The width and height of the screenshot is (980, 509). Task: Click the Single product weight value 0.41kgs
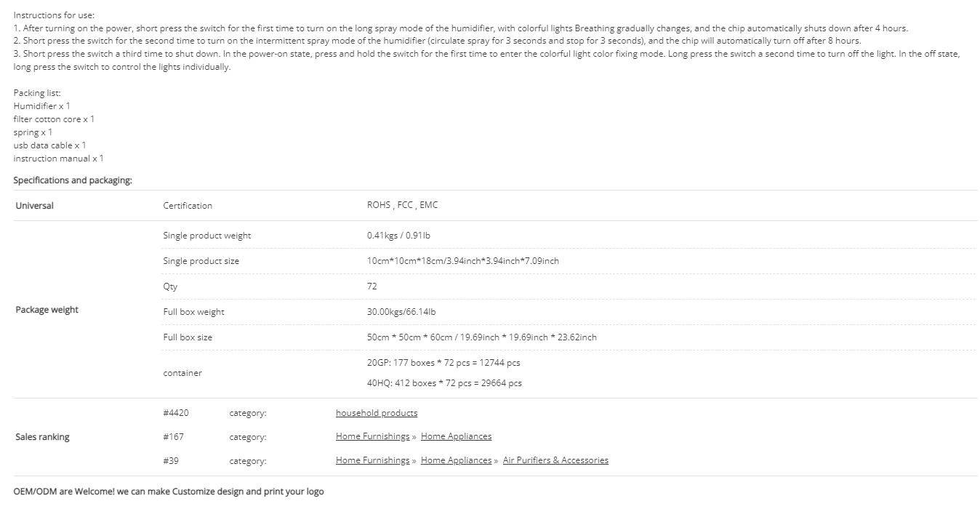point(398,236)
